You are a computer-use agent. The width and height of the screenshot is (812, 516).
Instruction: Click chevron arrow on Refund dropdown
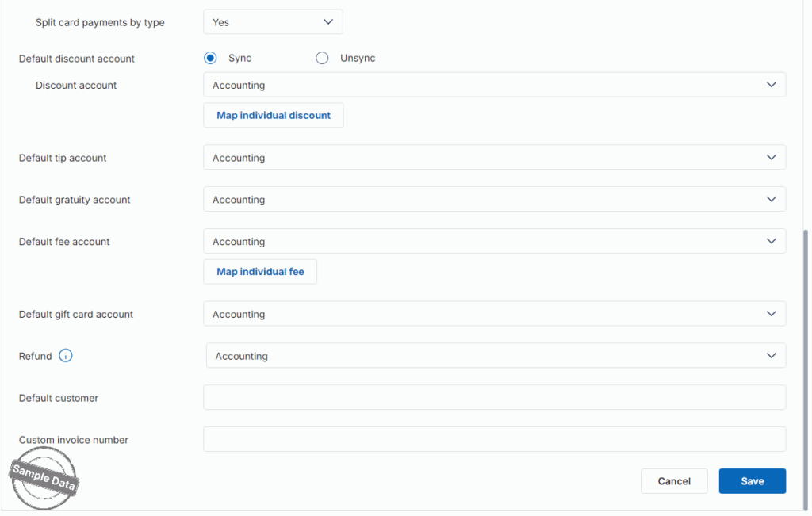772,356
